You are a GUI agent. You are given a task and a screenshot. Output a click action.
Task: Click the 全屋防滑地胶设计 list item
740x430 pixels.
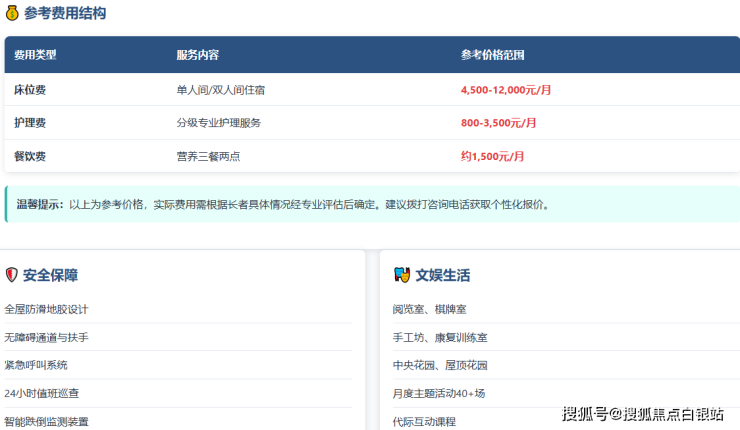[46, 309]
